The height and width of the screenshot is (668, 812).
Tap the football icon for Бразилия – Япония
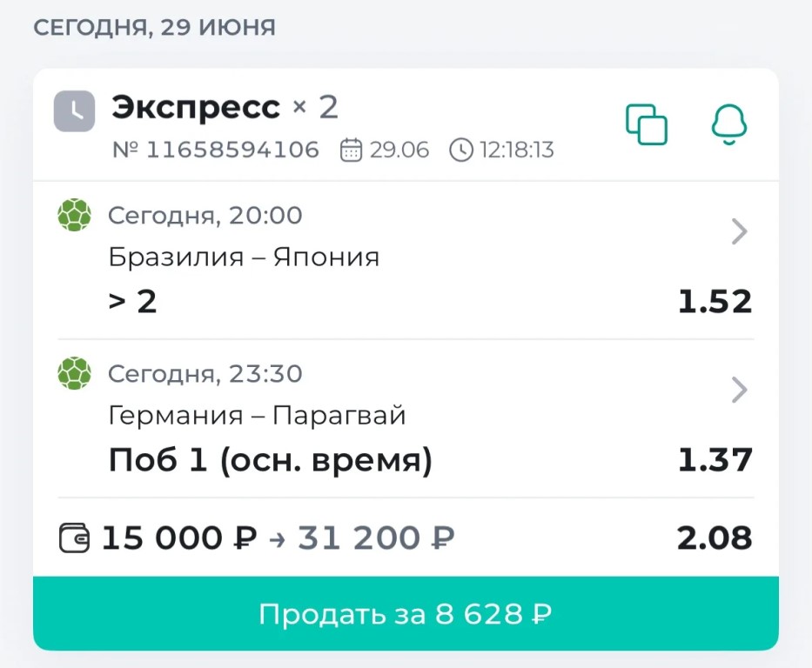74,215
